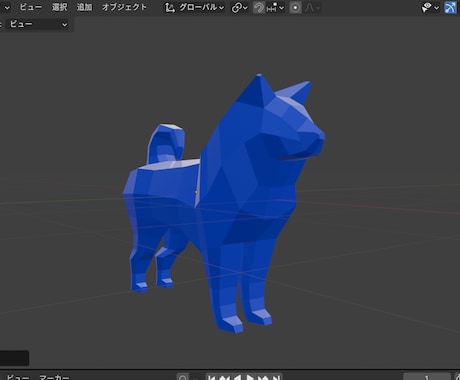Jump to the end frame of the timeline
Viewport: 460px width, 380px height.
[x=276, y=377]
